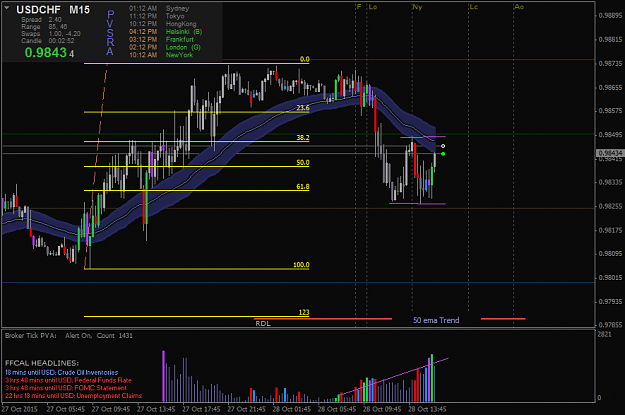Click the 50 ema Trend label
Screen dimensions: 625x415
[x=436, y=321]
